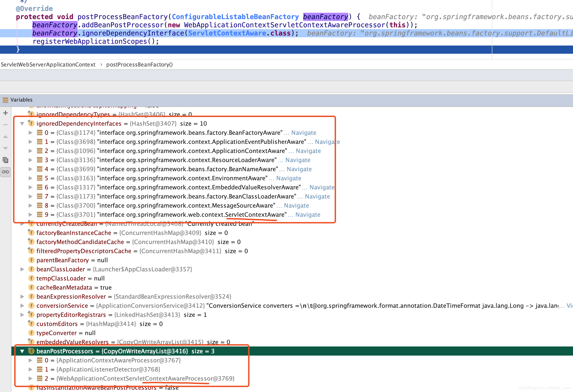
Task: Select cacheBeanMetadata = true row
Action: coord(292,288)
